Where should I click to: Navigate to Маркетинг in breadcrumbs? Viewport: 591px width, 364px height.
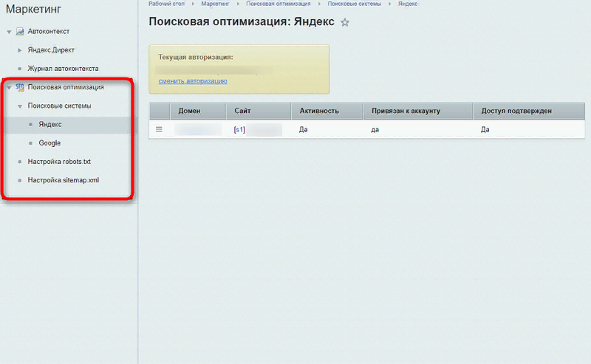[213, 4]
